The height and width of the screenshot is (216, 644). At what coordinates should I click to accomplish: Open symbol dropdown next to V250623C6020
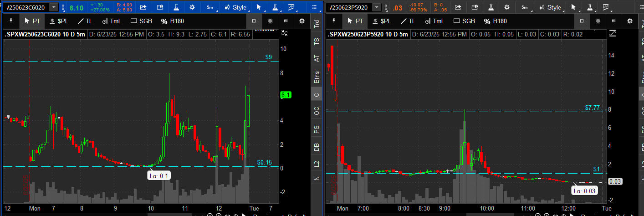[54, 7]
